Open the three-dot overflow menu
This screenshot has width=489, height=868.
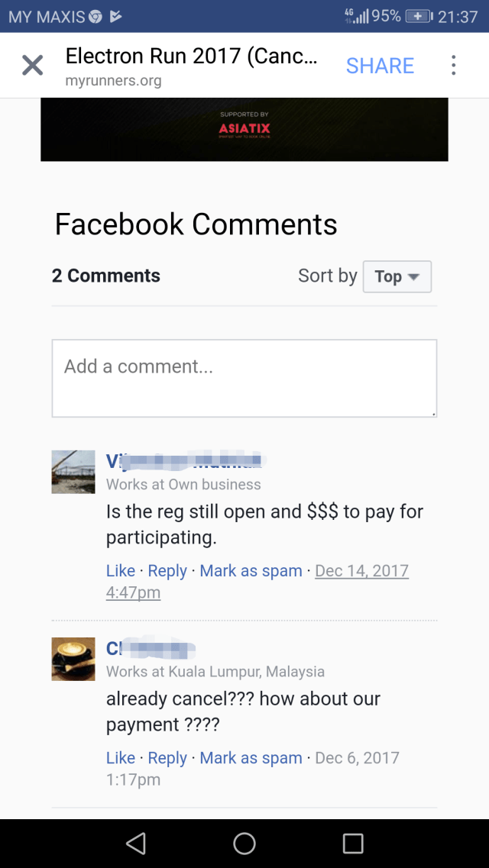pos(454,66)
